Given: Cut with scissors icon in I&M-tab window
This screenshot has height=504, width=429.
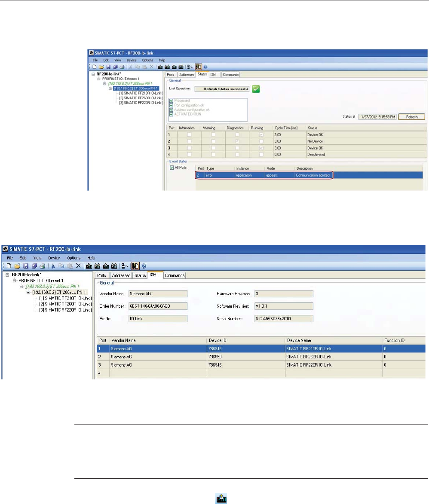Looking at the screenshot, I should click(53, 266).
